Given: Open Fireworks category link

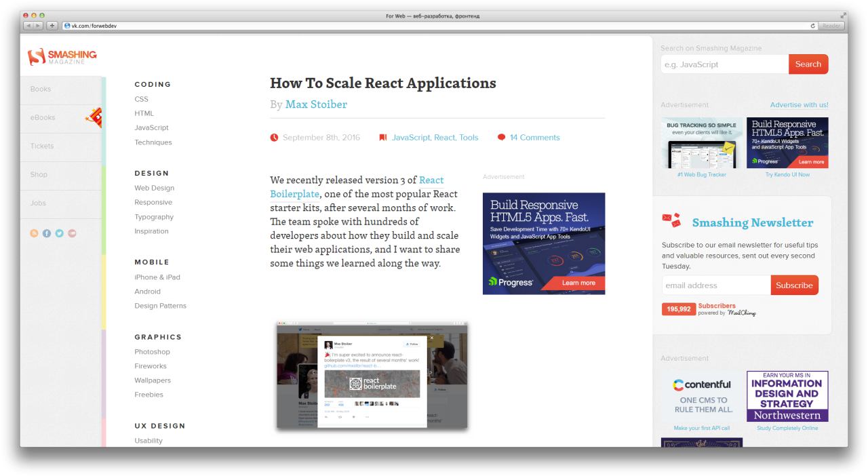Looking at the screenshot, I should pos(151,366).
